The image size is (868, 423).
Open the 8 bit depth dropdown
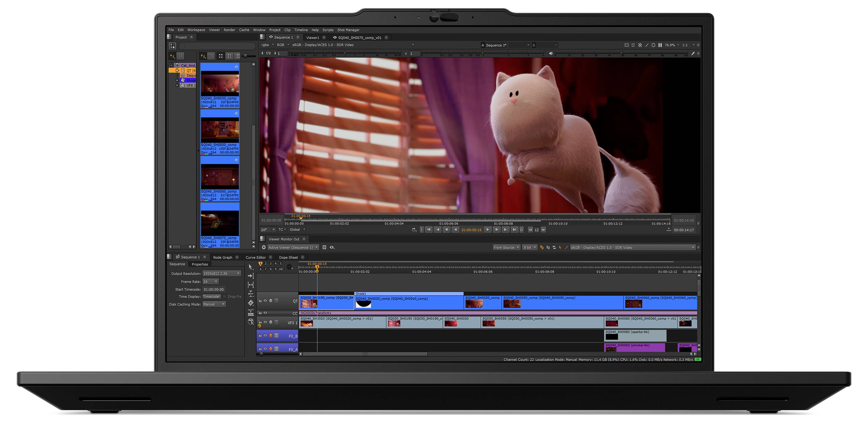pyautogui.click(x=529, y=247)
